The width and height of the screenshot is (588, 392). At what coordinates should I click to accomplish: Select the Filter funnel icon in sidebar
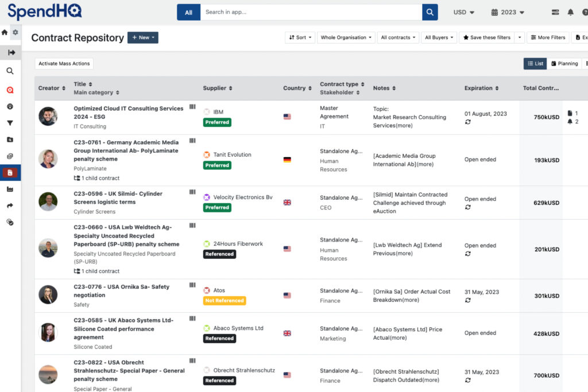(10, 123)
